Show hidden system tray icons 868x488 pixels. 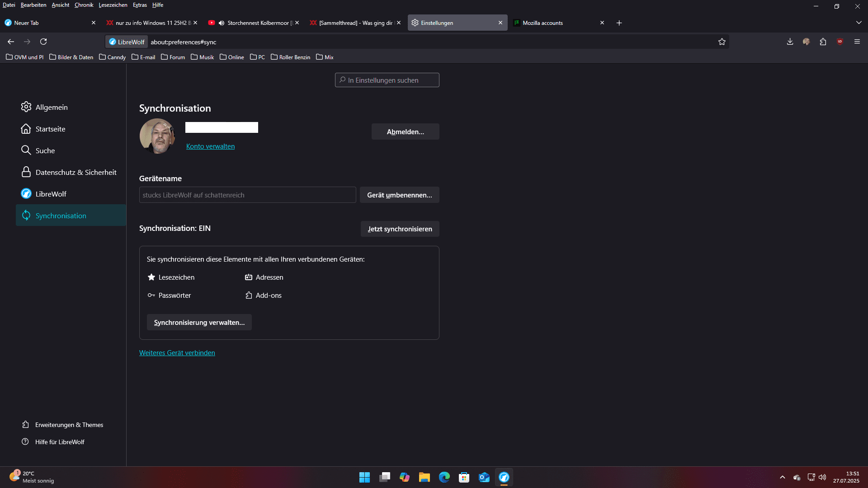pos(782,477)
